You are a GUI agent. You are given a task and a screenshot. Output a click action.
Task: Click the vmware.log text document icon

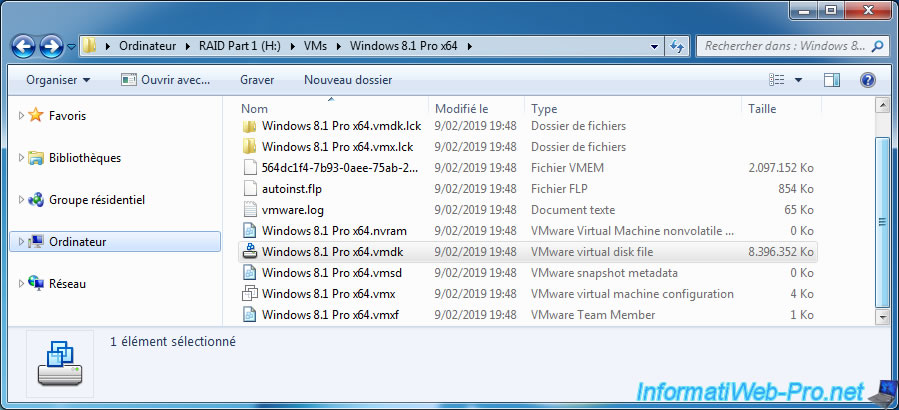250,210
